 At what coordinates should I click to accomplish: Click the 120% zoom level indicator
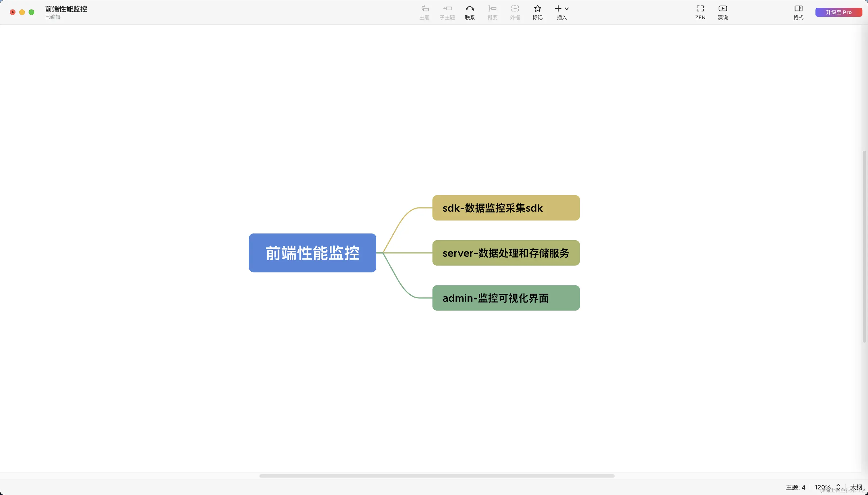823,487
